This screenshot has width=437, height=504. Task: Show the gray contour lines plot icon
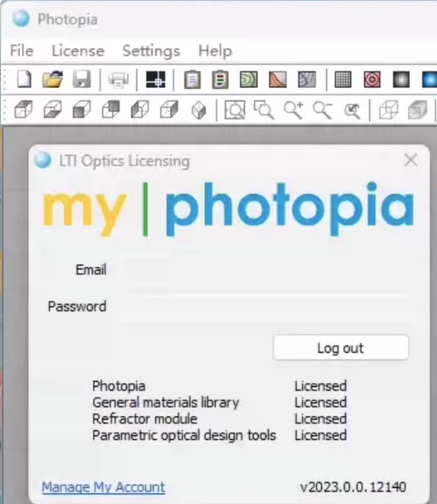click(307, 79)
